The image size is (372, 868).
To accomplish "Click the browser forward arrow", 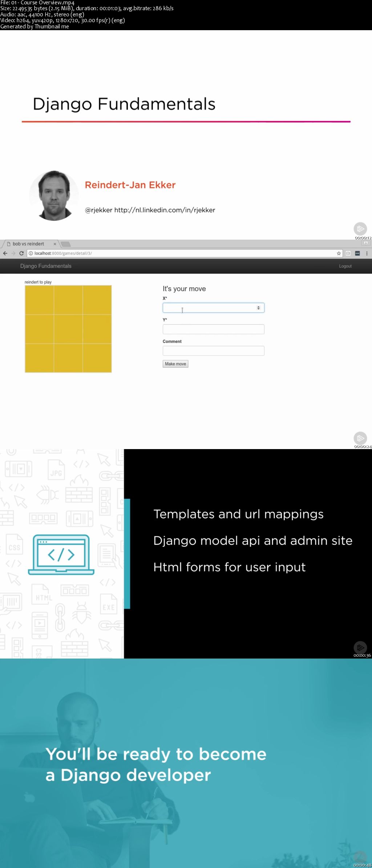I will (x=13, y=253).
